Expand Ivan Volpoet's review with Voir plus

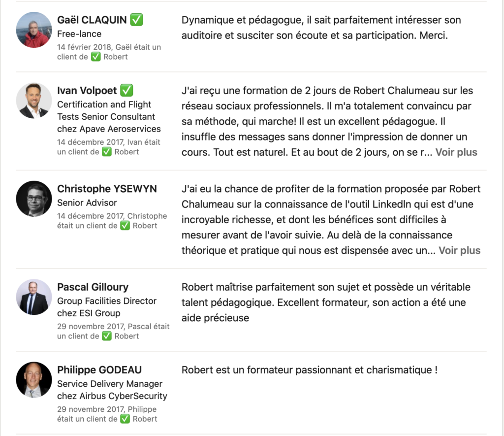[456, 152]
